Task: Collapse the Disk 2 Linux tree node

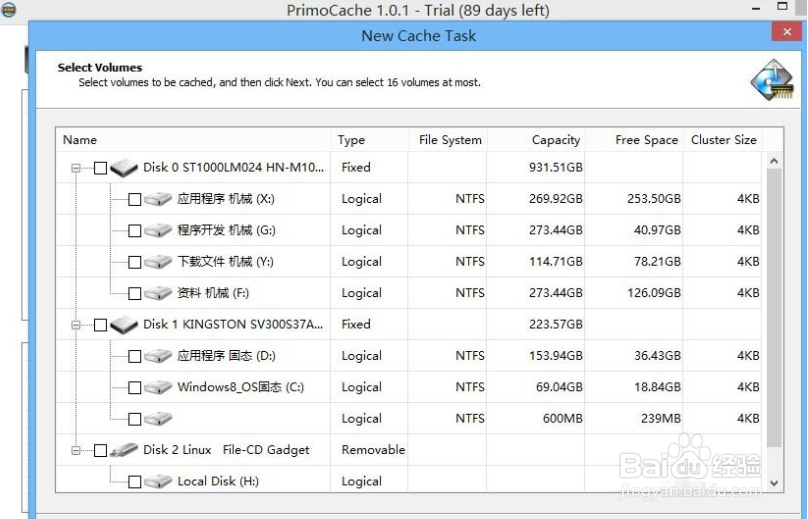Action: coord(76,451)
